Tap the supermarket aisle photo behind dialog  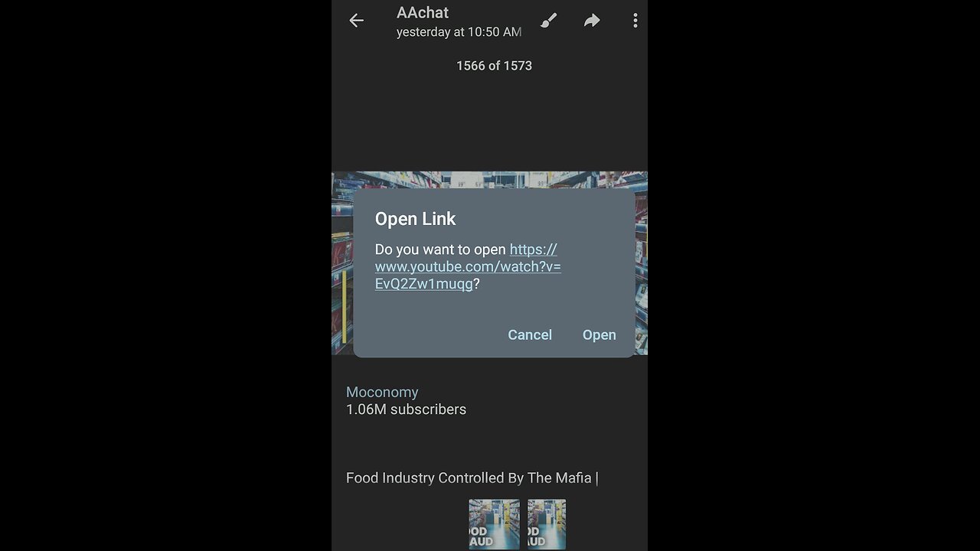coord(341,262)
